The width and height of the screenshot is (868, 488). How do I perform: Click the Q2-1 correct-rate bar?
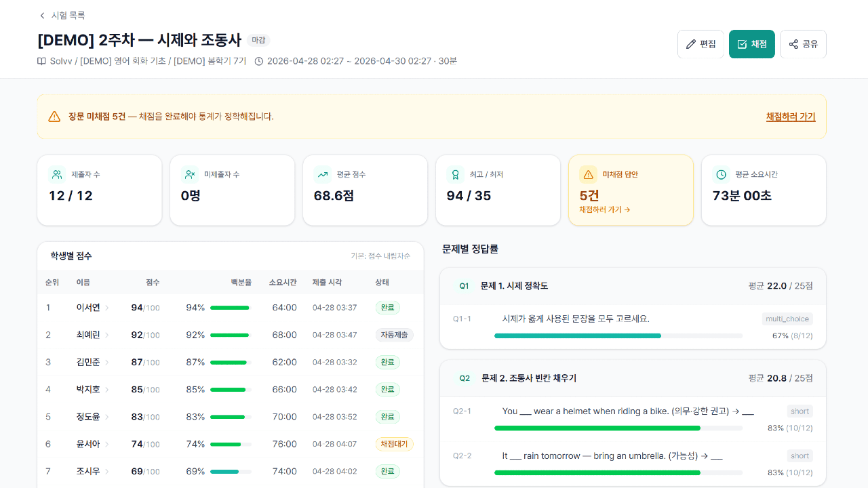pos(618,428)
